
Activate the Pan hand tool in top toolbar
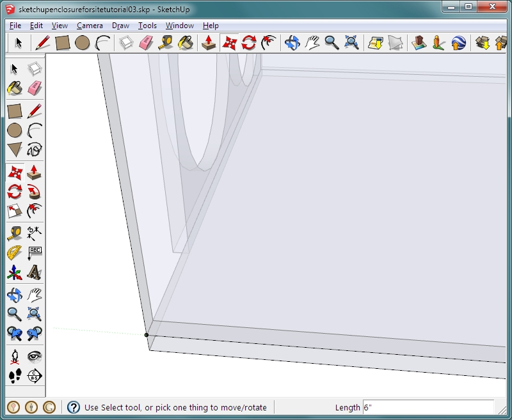(x=312, y=43)
